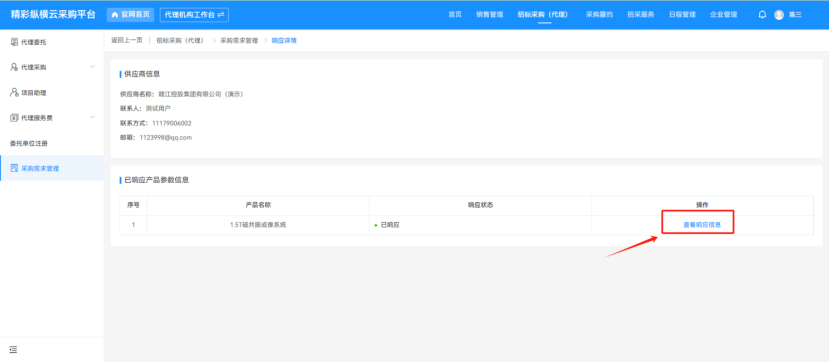829x362 pixels.
Task: Click the 1.5T磁共振成像系统 product cell
Action: pyautogui.click(x=258, y=225)
